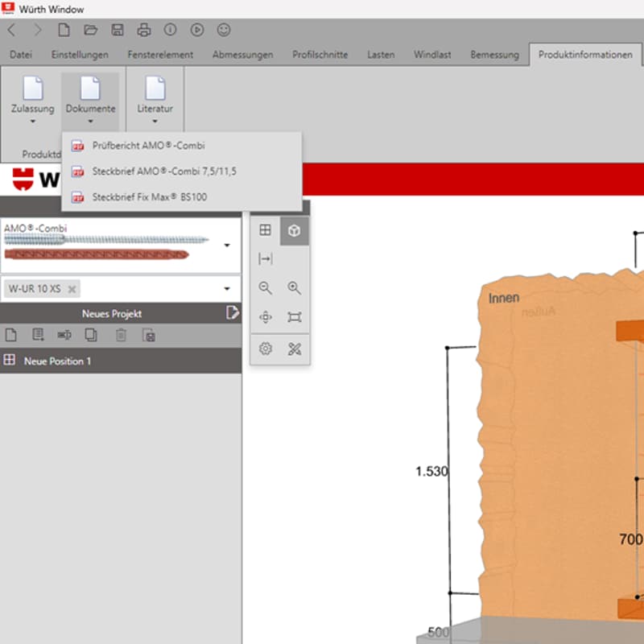644x644 pixels.
Task: Open Prüfbericht AMO-Combi PDF entry
Action: [147, 146]
